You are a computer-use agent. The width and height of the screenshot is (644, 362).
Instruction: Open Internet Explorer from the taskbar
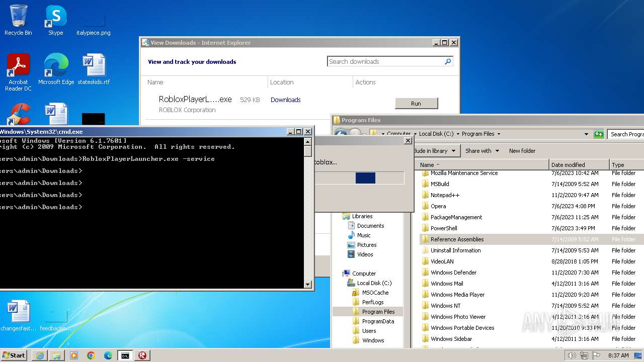(x=40, y=355)
